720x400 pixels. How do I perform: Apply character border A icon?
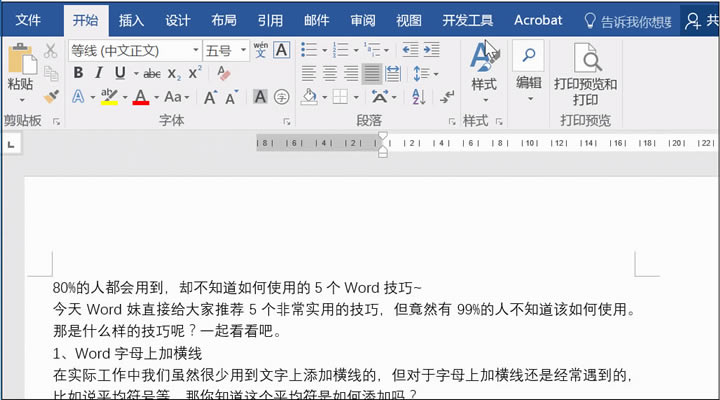(281, 50)
